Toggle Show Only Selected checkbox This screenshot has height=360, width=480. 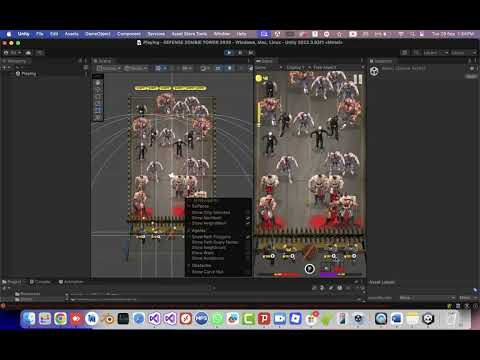pos(247,212)
